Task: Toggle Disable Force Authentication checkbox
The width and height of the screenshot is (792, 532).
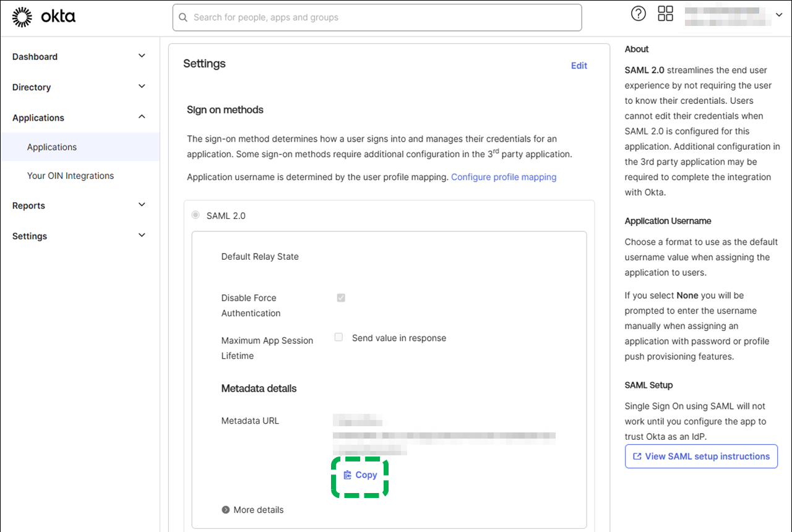Action: pyautogui.click(x=340, y=298)
